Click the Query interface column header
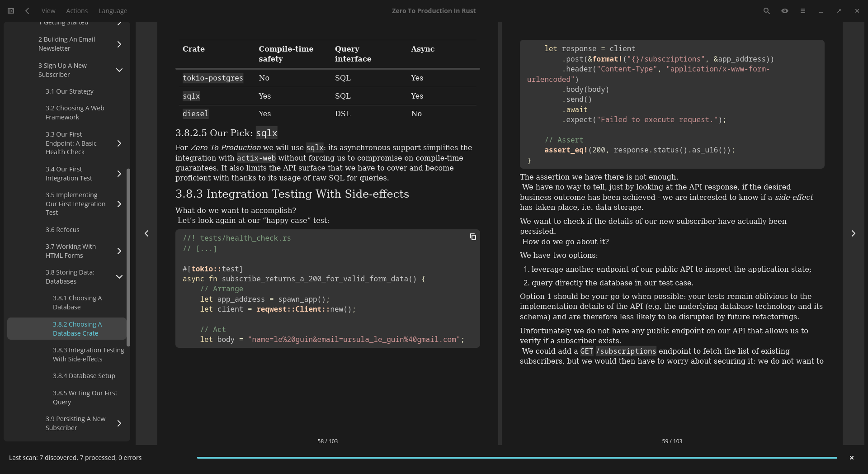The image size is (868, 474). coord(353,54)
